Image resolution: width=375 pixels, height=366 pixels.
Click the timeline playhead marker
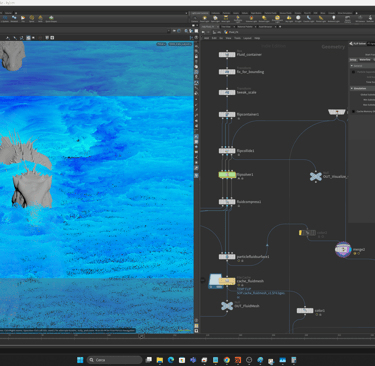[x=141, y=336]
